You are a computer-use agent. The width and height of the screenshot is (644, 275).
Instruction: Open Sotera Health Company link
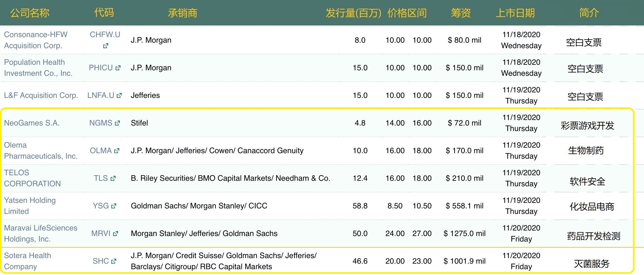tap(28, 261)
